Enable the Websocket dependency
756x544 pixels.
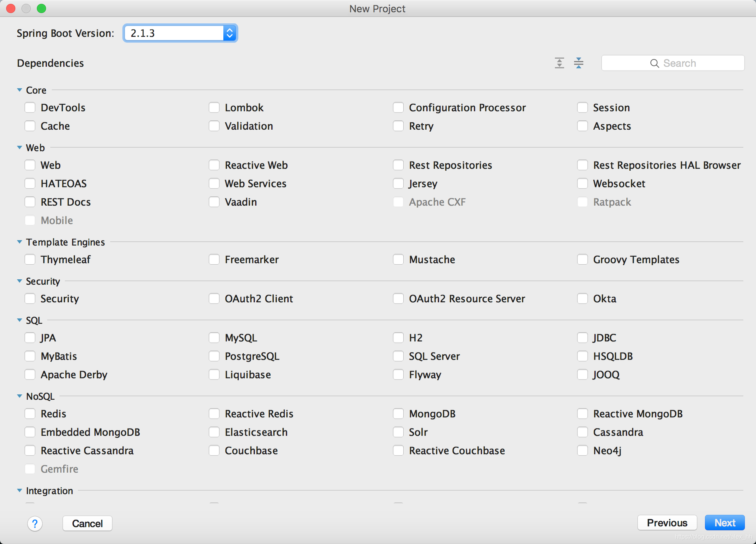583,183
